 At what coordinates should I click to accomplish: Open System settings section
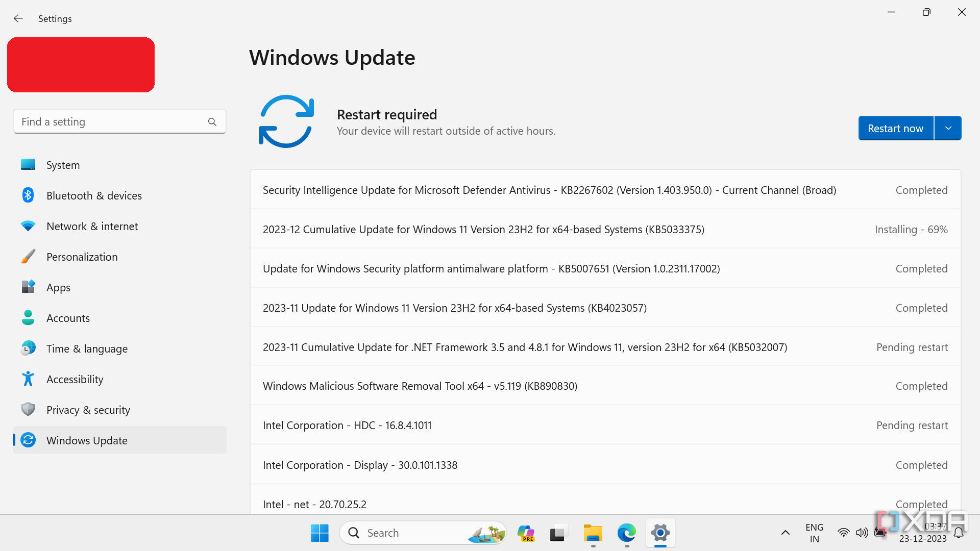pyautogui.click(x=63, y=165)
